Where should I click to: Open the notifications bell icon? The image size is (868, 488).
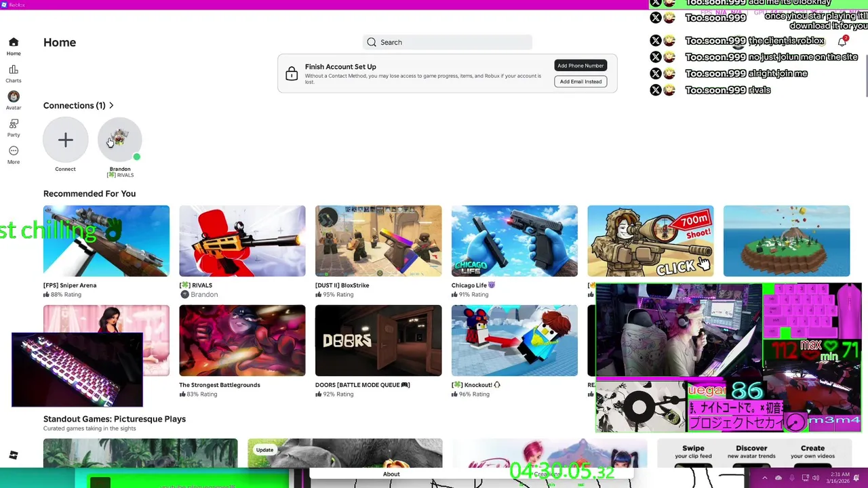(x=842, y=42)
